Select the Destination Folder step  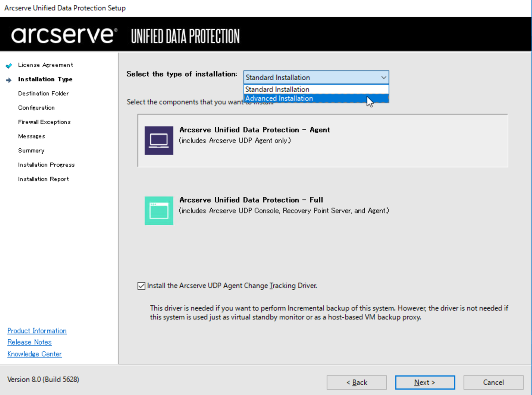pos(43,93)
